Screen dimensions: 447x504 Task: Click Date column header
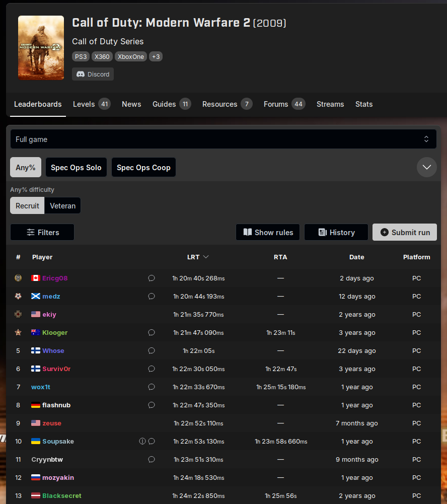click(357, 257)
